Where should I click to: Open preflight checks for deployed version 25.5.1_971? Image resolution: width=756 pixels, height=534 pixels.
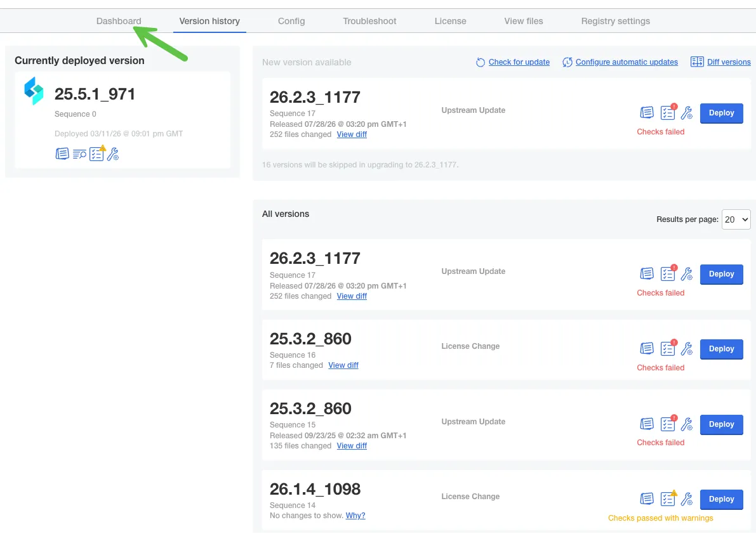(x=96, y=153)
